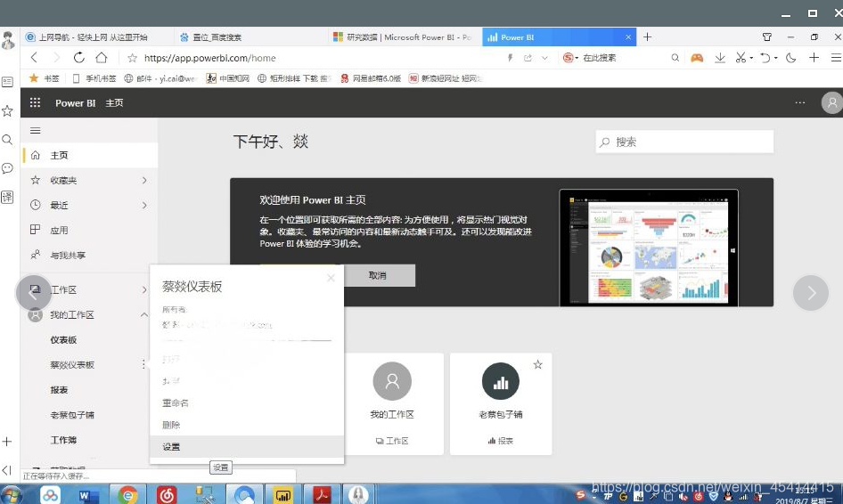Close the active Power BI tab

click(x=628, y=37)
